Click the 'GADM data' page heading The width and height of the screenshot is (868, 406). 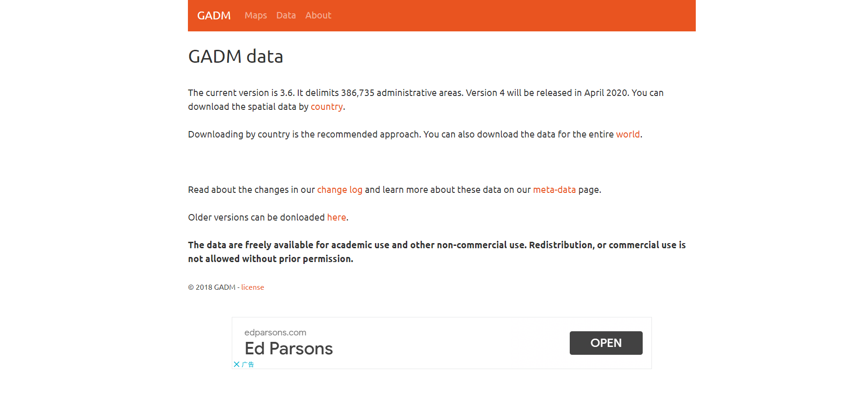point(235,57)
